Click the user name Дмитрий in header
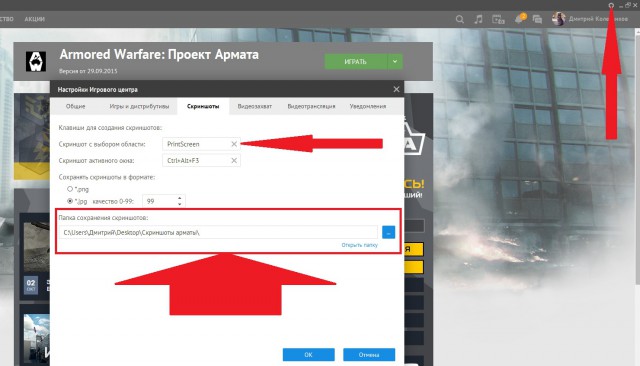 [598, 19]
